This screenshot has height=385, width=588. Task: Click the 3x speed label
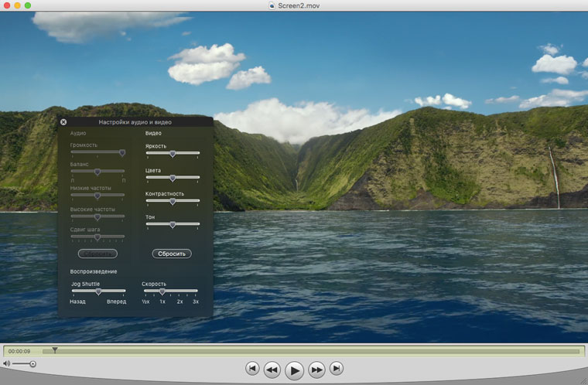196,302
